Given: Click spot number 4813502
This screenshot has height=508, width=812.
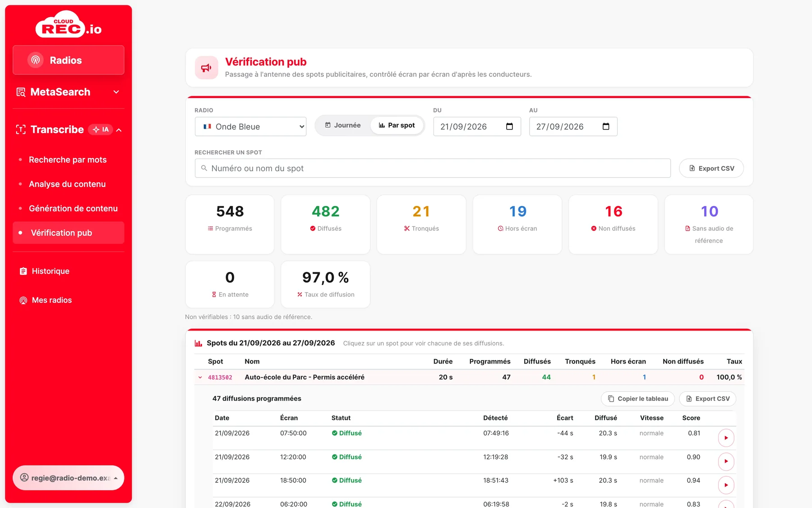Looking at the screenshot, I should 220,378.
